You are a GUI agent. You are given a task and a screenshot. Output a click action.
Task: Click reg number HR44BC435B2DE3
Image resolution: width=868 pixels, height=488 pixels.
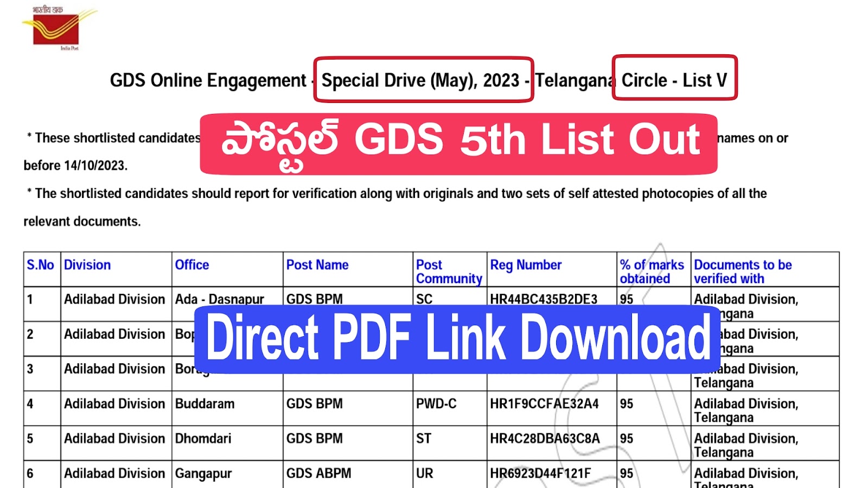click(544, 299)
